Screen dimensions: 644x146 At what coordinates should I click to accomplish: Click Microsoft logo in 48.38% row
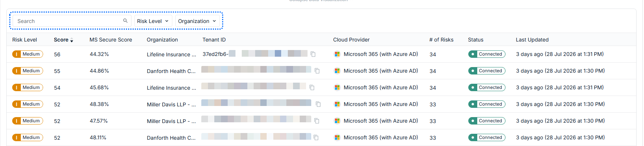(337, 104)
